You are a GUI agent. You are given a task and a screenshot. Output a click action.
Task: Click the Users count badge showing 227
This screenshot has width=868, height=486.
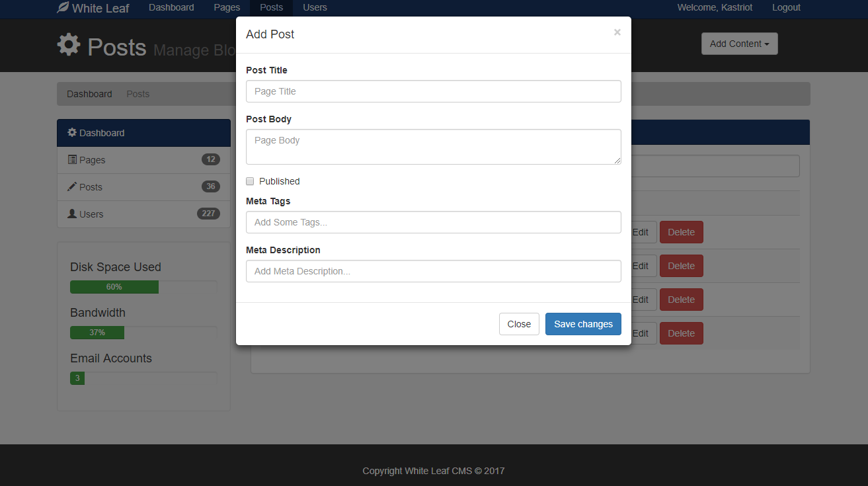pyautogui.click(x=208, y=213)
